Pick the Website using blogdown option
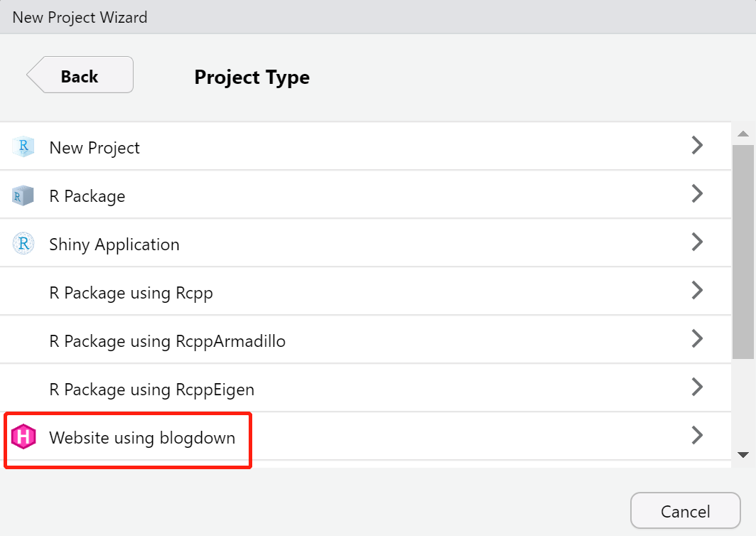Viewport: 756px width, 536px height. pos(365,436)
